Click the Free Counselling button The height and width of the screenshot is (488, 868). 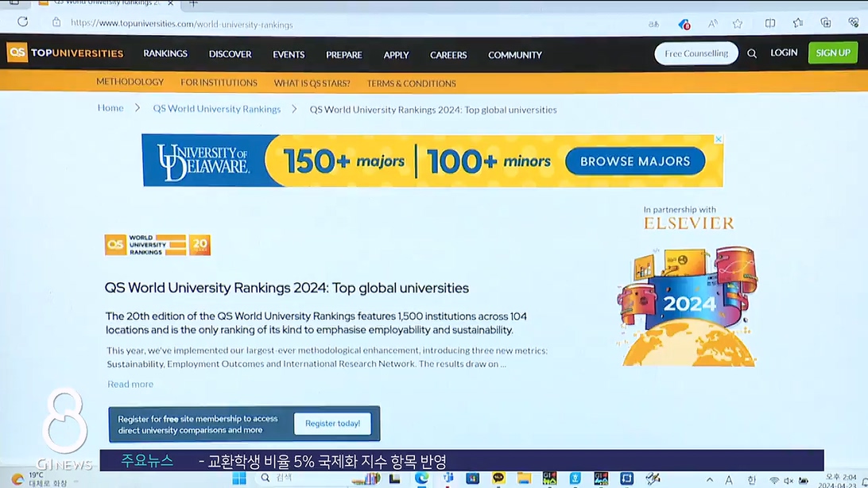pyautogui.click(x=696, y=54)
